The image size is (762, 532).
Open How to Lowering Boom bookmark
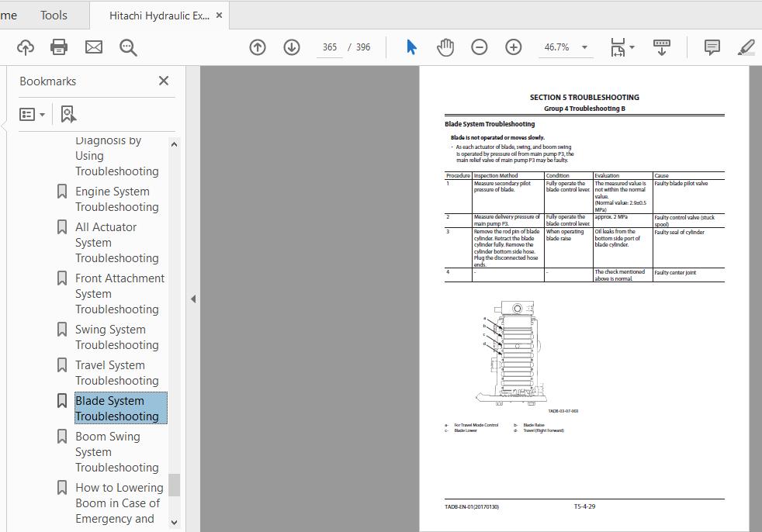119,503
